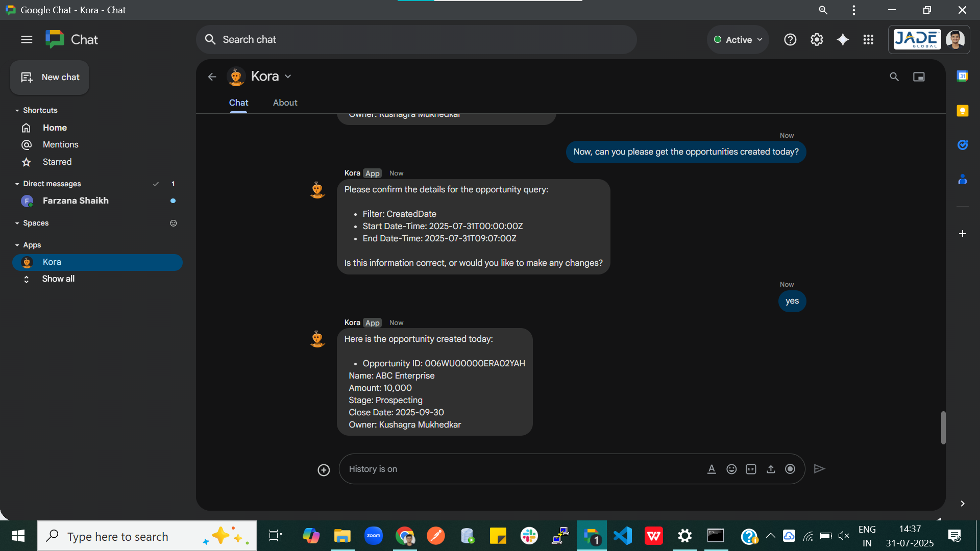Start recording a voice message
The image size is (980, 551).
coord(790,469)
